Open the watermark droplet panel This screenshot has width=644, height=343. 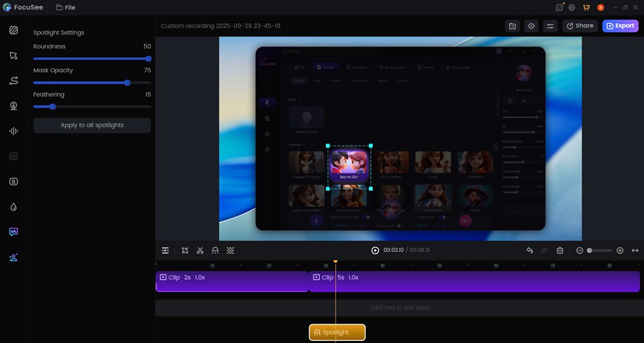14,207
